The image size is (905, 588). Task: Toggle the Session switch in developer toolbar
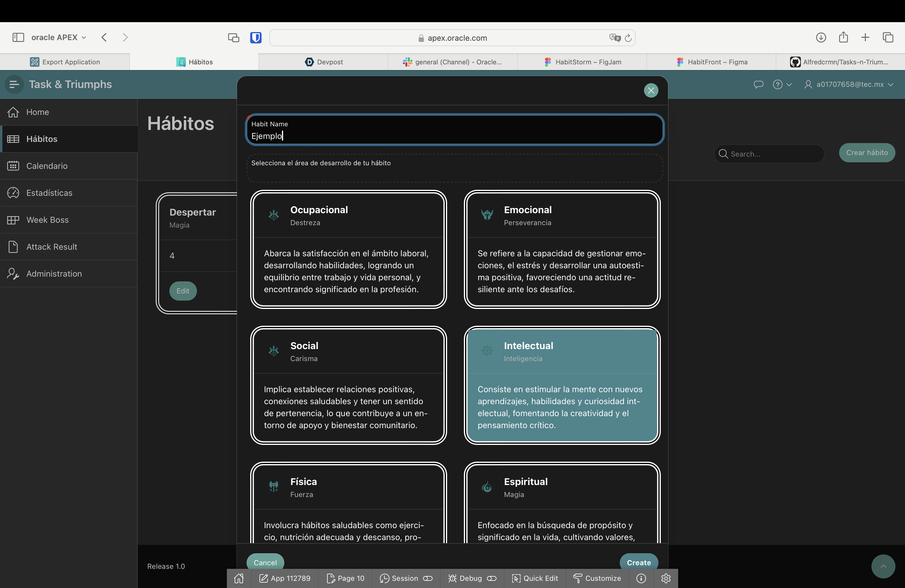click(x=428, y=578)
